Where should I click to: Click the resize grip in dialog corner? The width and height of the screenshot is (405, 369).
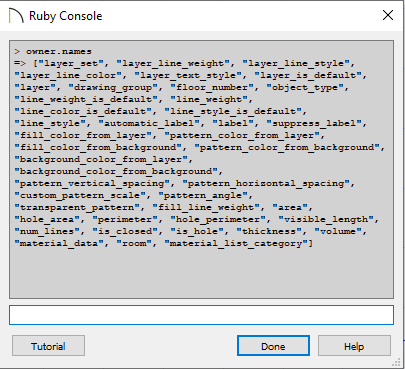pyautogui.click(x=396, y=362)
